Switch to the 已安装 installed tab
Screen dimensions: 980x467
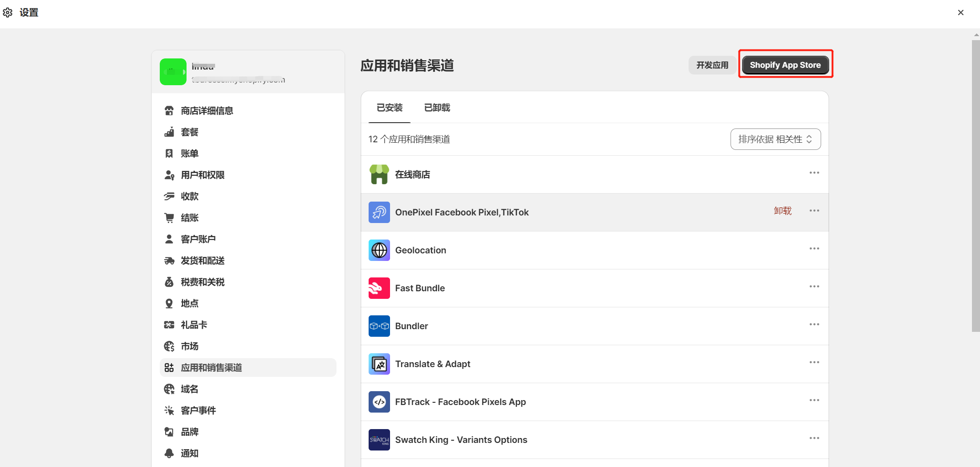pos(390,107)
